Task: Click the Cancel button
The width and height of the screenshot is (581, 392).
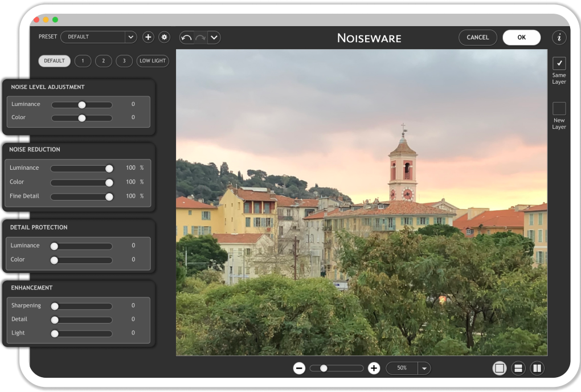Action: click(477, 37)
